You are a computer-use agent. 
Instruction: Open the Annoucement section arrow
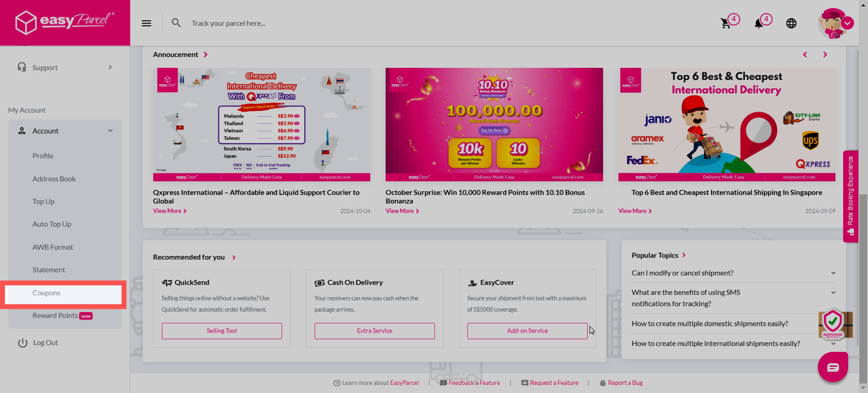coord(206,55)
